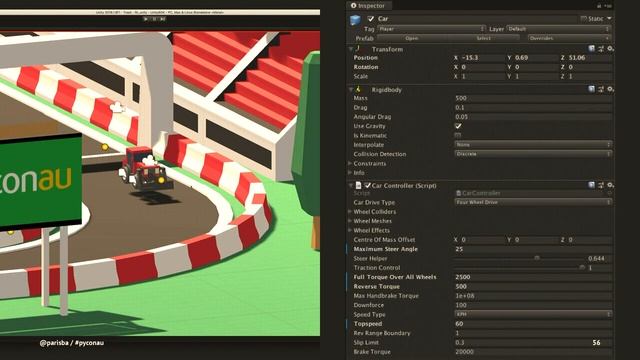Image resolution: width=640 pixels, height=360 pixels.
Task: Click the Inspector panel lock icon
Action: (599, 6)
